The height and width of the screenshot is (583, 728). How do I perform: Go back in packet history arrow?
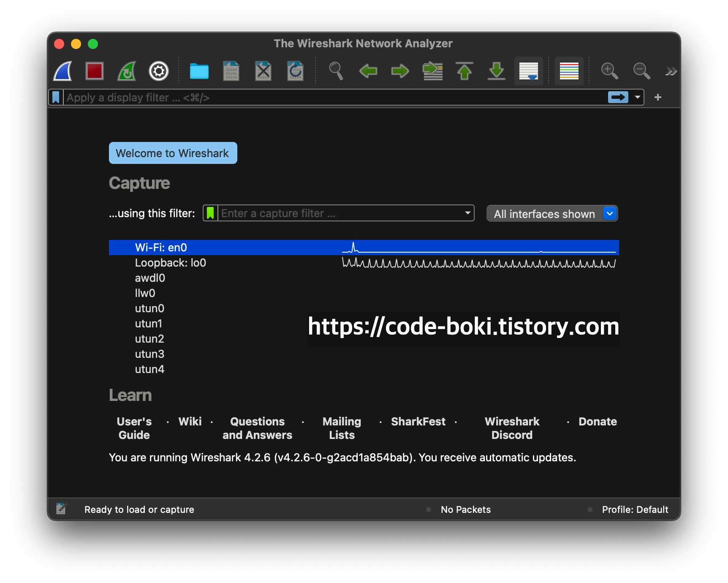(368, 71)
